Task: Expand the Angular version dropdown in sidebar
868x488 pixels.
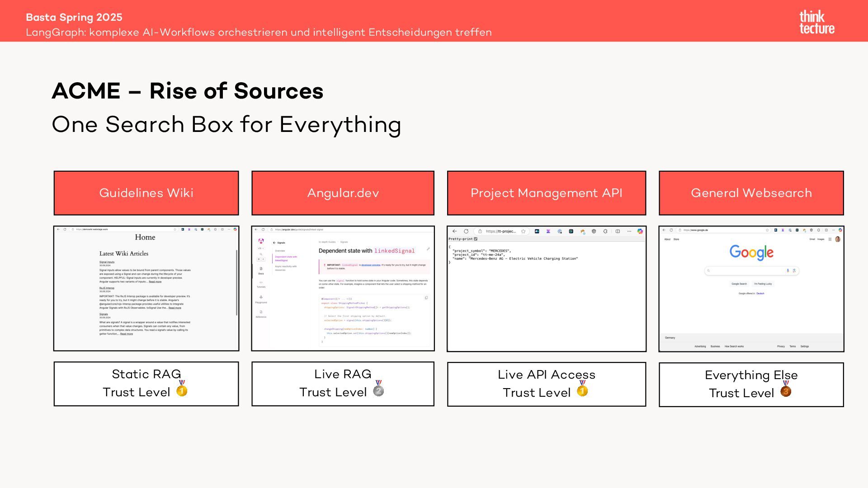Action: point(261,248)
